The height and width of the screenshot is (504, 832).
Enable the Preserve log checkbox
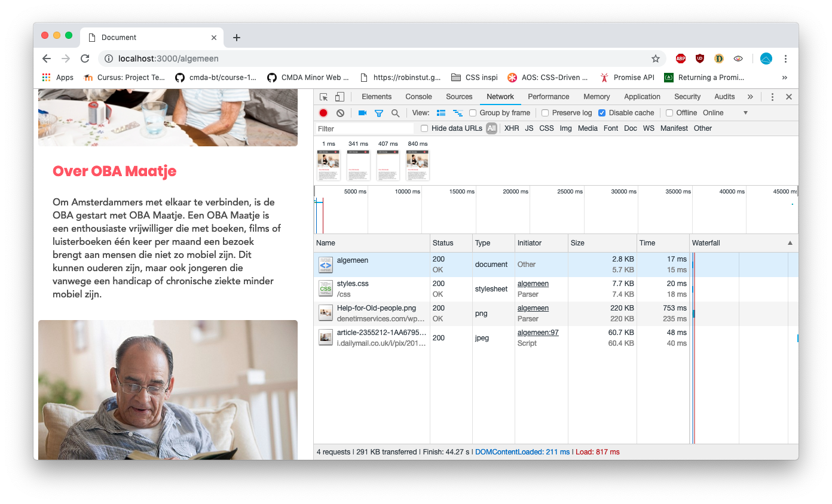(x=545, y=113)
